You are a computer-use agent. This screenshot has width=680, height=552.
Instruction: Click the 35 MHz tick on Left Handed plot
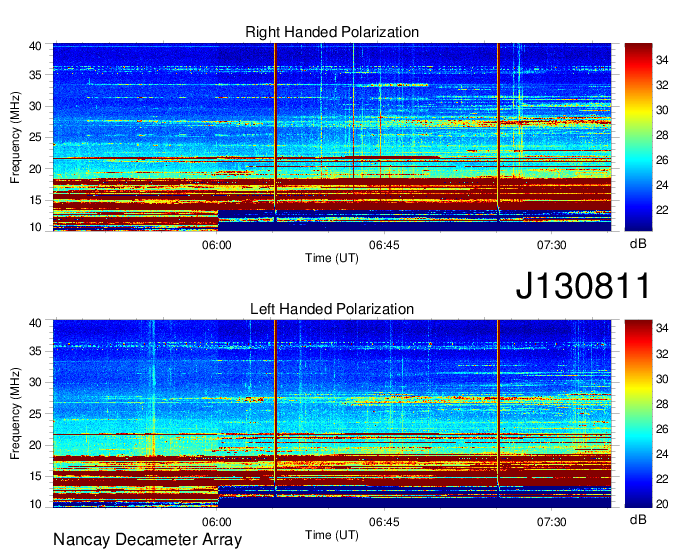click(35, 351)
